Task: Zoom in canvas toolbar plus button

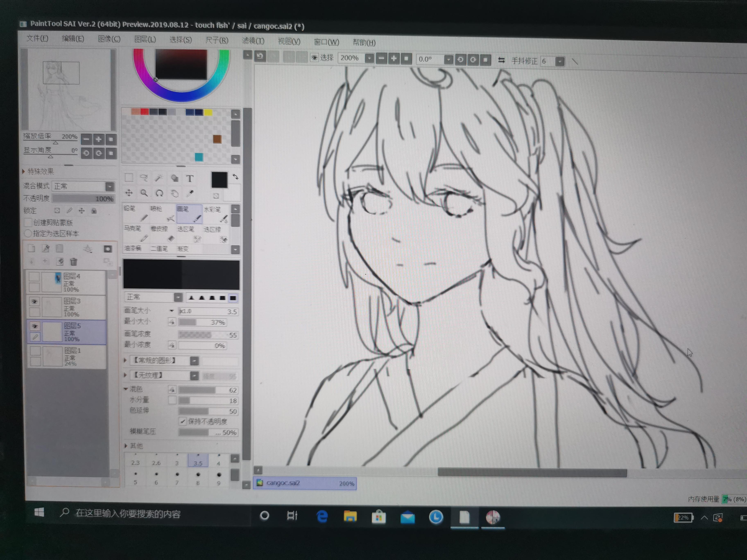Action: coord(394,59)
